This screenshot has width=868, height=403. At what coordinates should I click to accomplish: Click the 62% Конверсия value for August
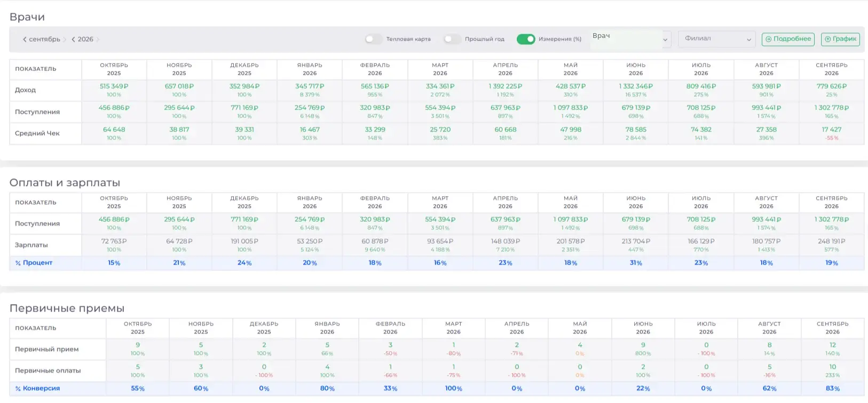pyautogui.click(x=769, y=389)
